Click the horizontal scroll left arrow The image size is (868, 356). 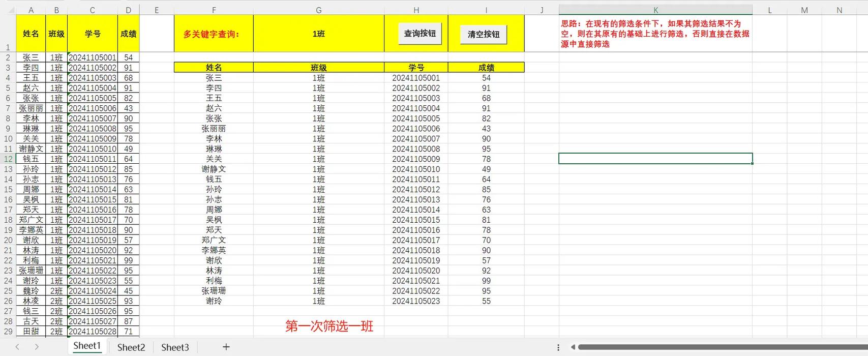pyautogui.click(x=573, y=347)
